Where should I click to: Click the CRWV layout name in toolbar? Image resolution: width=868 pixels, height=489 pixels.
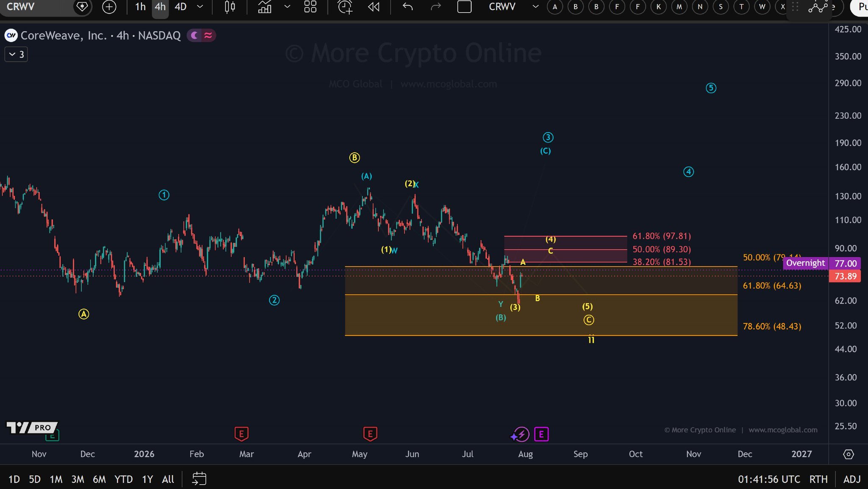[502, 7]
